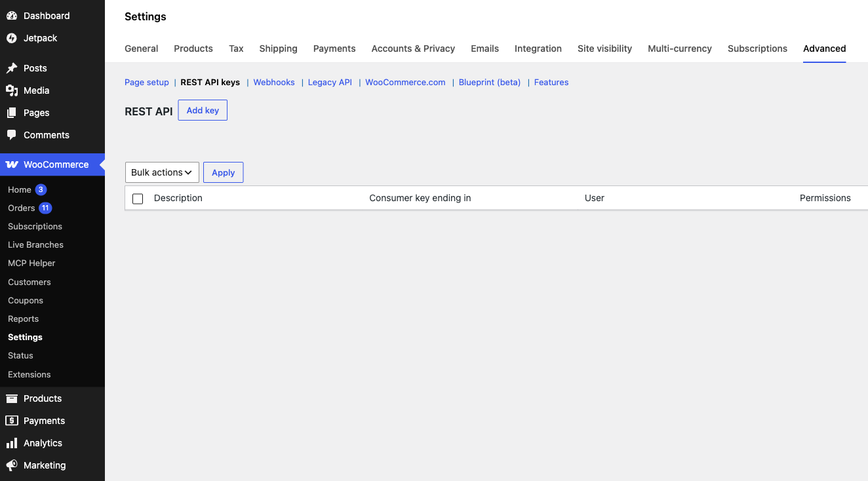868x481 pixels.
Task: Open the Emails tab
Action: (x=484, y=48)
